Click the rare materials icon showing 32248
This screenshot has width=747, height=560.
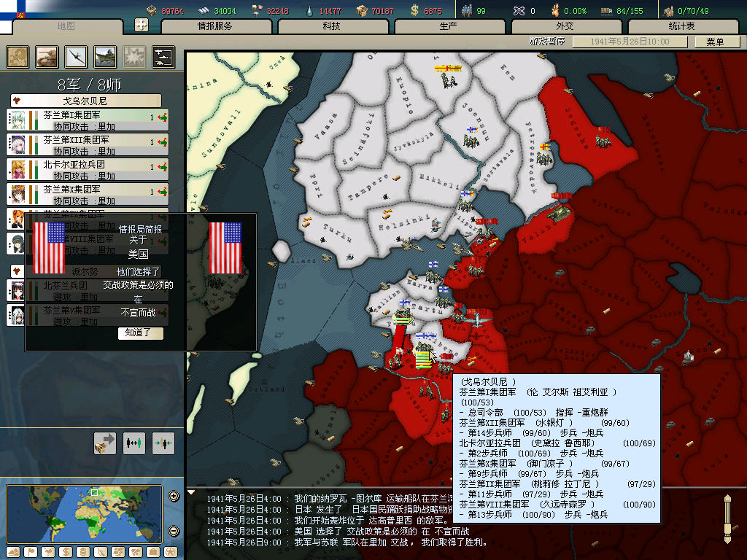(258, 10)
